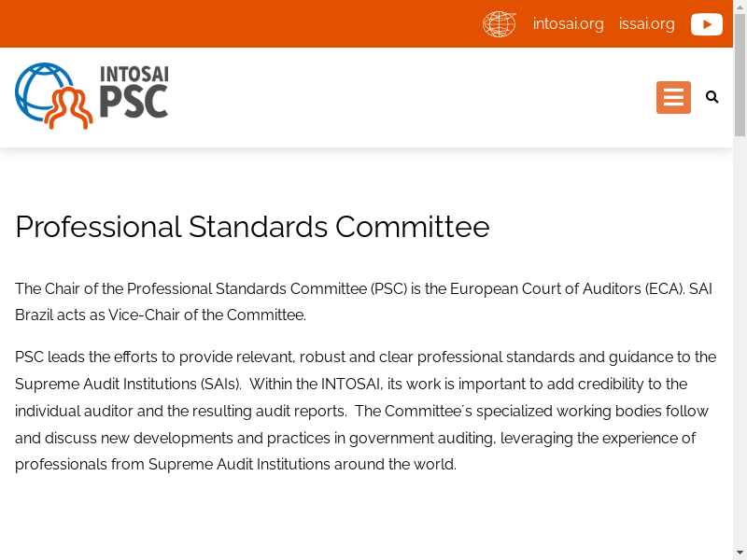Click the scrollbar down arrow
The width and height of the screenshot is (747, 560).
tap(740, 553)
